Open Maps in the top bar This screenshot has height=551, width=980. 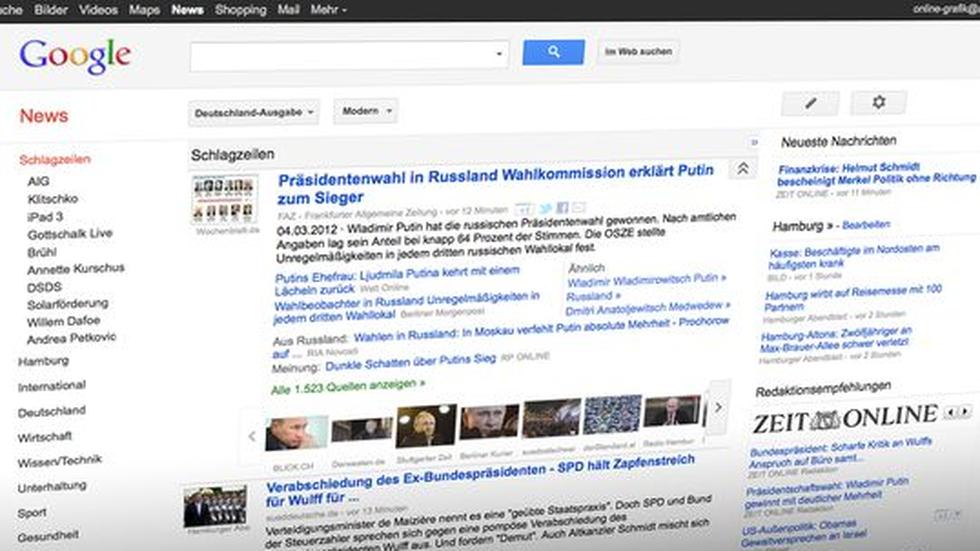pos(144,10)
